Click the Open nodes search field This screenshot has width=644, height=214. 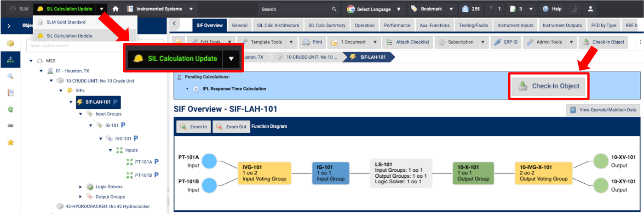[69, 46]
